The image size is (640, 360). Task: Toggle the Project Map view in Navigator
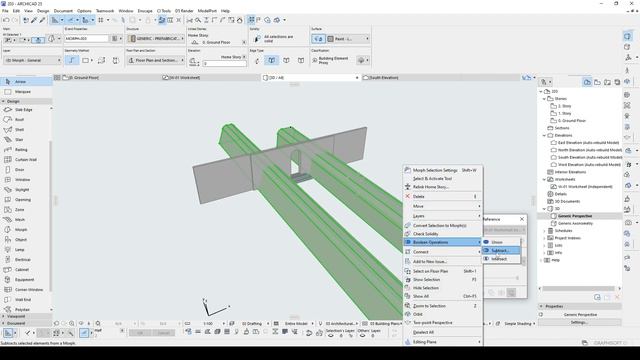tap(587, 82)
